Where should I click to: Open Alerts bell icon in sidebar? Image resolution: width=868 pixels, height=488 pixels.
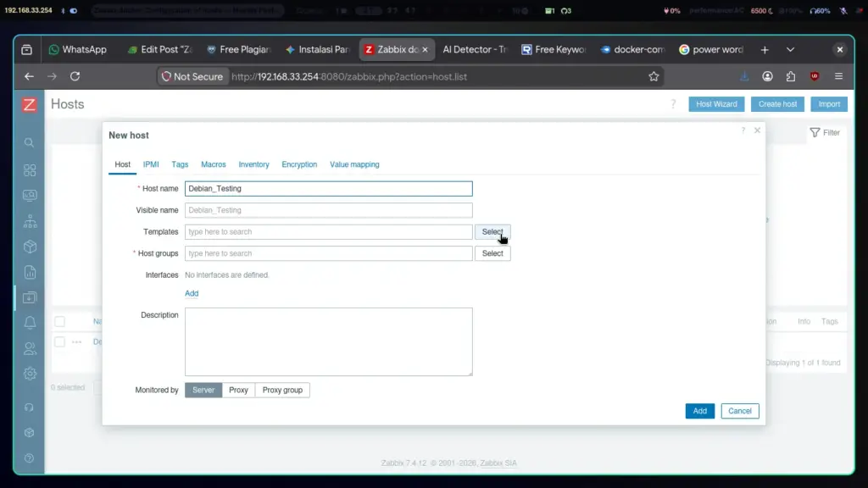coord(30,323)
